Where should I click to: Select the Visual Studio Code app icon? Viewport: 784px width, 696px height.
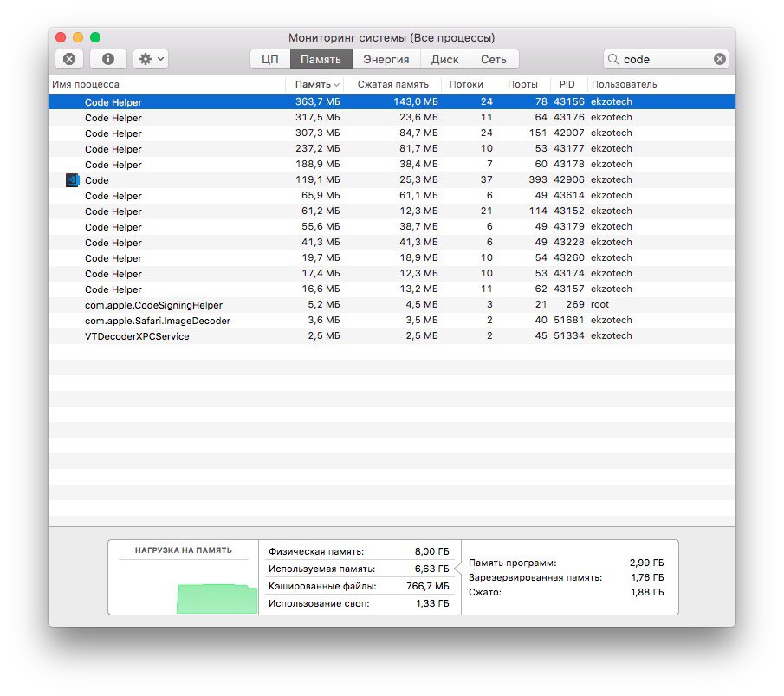(73, 180)
